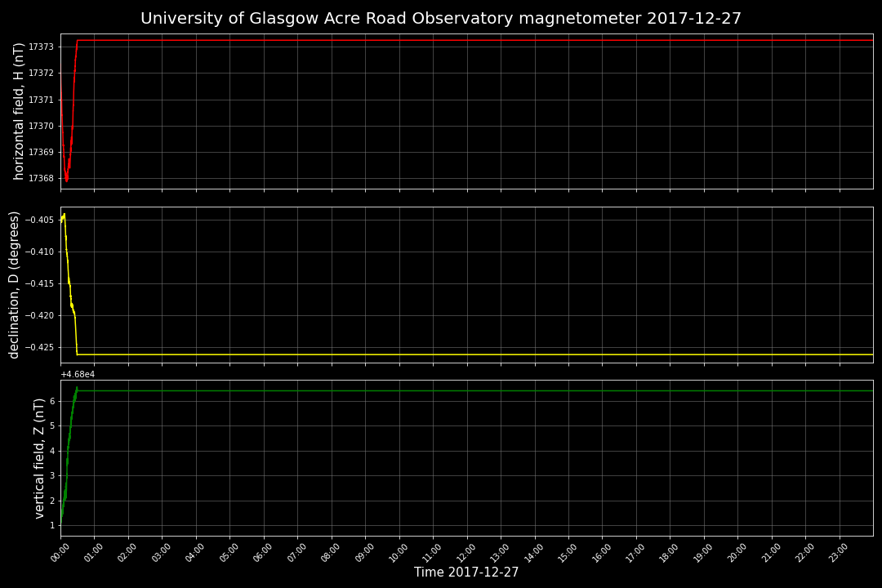The width and height of the screenshot is (882, 588).
Task: Click the 17372 tick label on the H axis
Action: [41, 73]
